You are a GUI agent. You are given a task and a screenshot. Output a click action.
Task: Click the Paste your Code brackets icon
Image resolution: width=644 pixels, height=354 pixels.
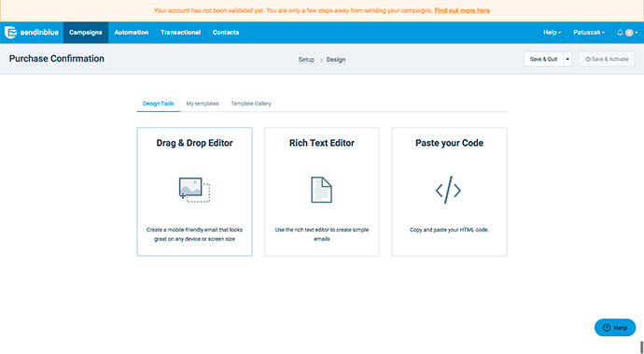click(448, 190)
